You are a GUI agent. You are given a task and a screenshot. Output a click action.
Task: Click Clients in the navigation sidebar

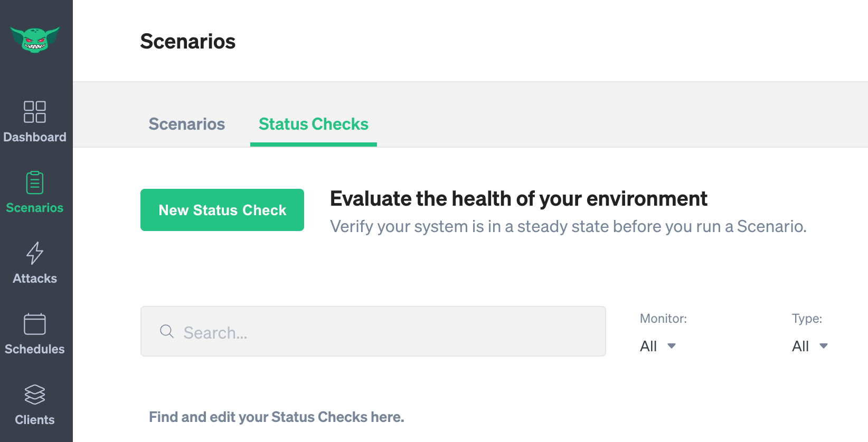click(35, 419)
